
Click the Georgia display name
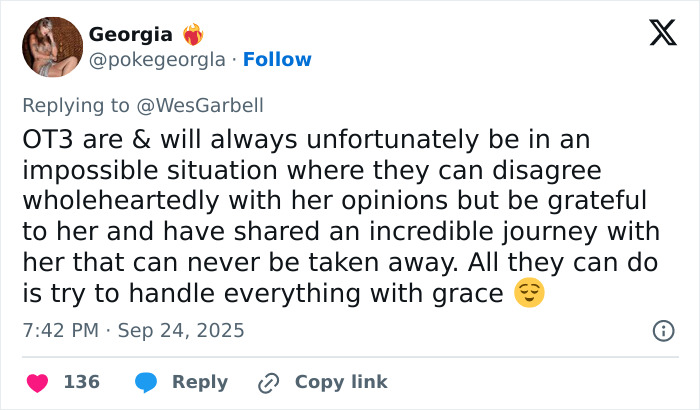coord(130,34)
